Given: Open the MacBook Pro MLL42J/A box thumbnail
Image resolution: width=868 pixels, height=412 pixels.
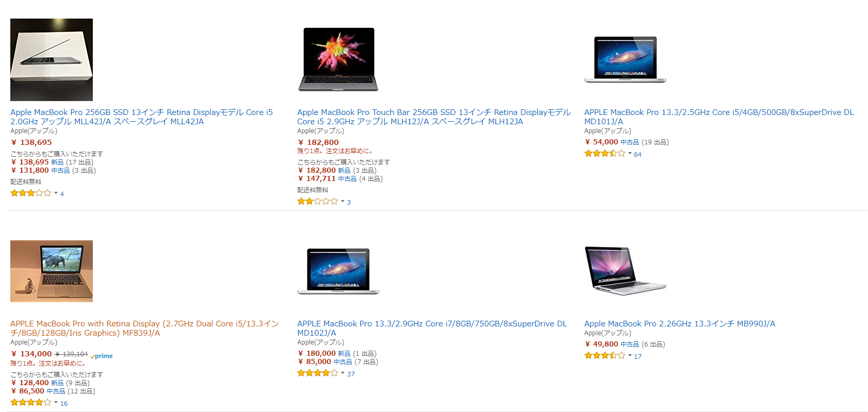Looking at the screenshot, I should pos(52,60).
